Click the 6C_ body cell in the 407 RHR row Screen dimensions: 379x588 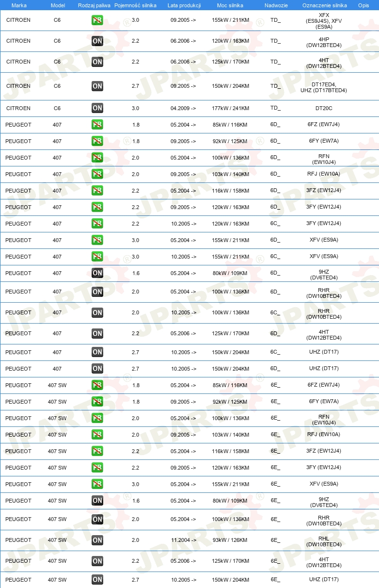point(275,312)
